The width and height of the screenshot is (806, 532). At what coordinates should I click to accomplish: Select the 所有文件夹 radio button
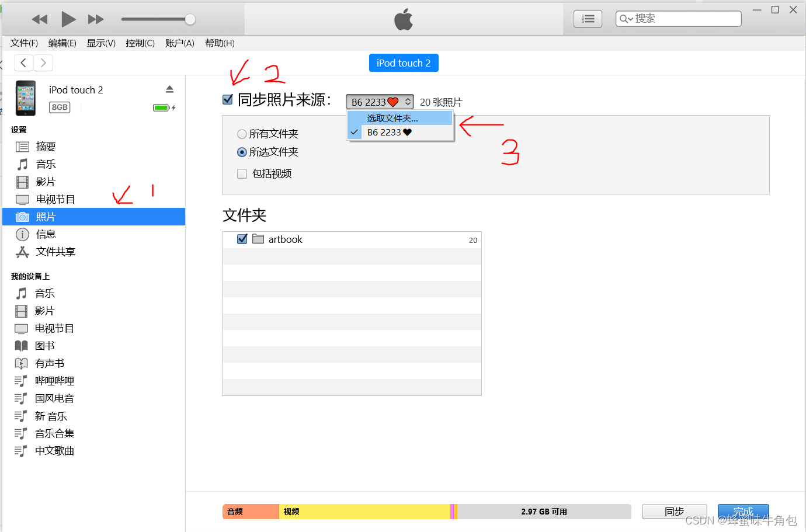point(242,134)
